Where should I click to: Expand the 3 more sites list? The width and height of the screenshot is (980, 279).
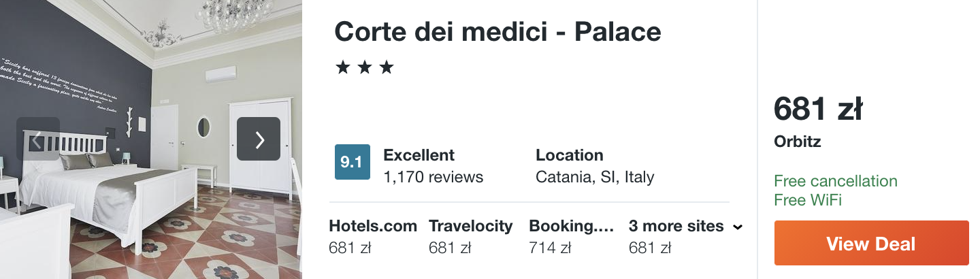[x=685, y=237]
